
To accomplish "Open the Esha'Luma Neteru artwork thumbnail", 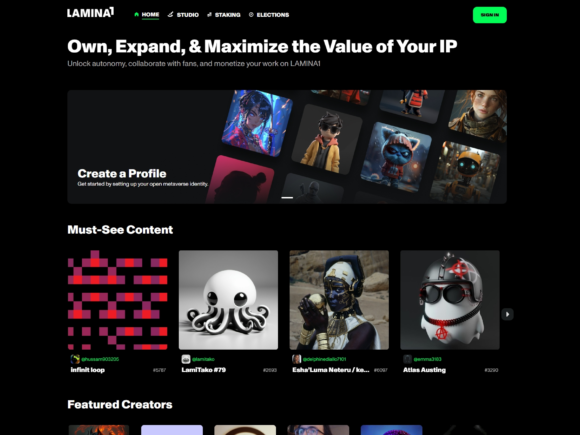I will click(339, 300).
